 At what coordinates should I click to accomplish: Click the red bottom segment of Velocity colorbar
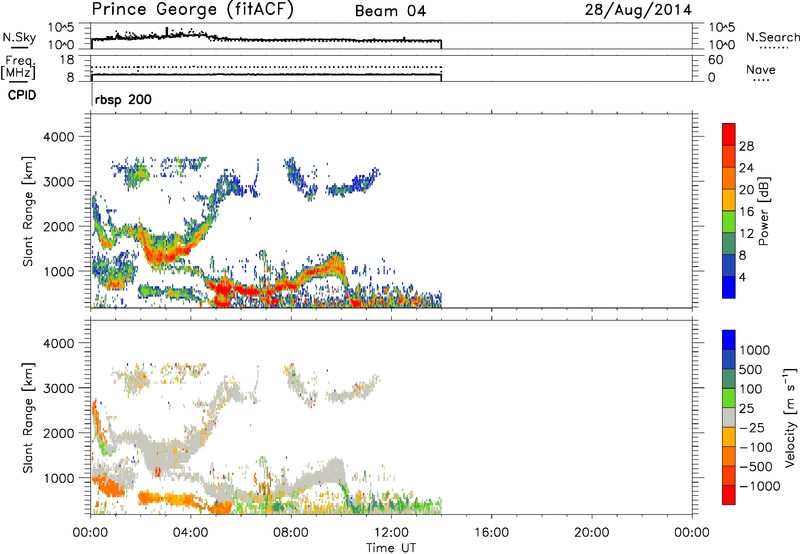click(x=729, y=495)
